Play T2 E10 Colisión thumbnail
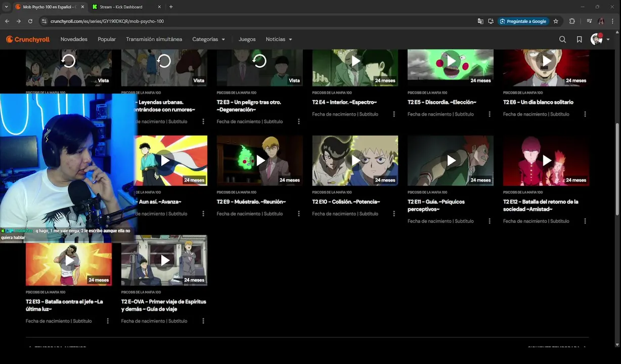Screen dimensions: 621x364 click(355, 161)
